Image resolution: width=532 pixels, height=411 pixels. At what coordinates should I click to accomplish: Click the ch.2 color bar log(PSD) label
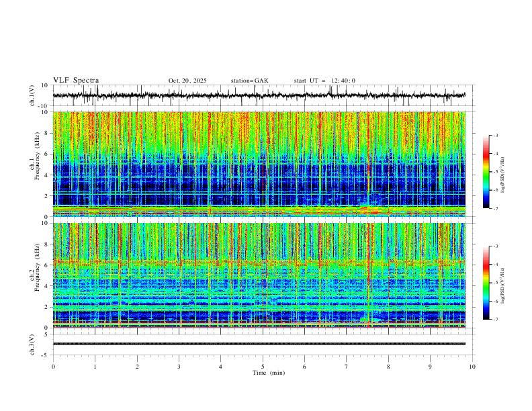pyautogui.click(x=503, y=285)
